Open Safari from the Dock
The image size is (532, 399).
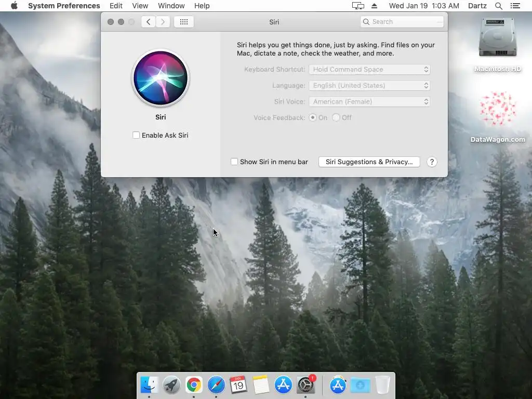(216, 385)
